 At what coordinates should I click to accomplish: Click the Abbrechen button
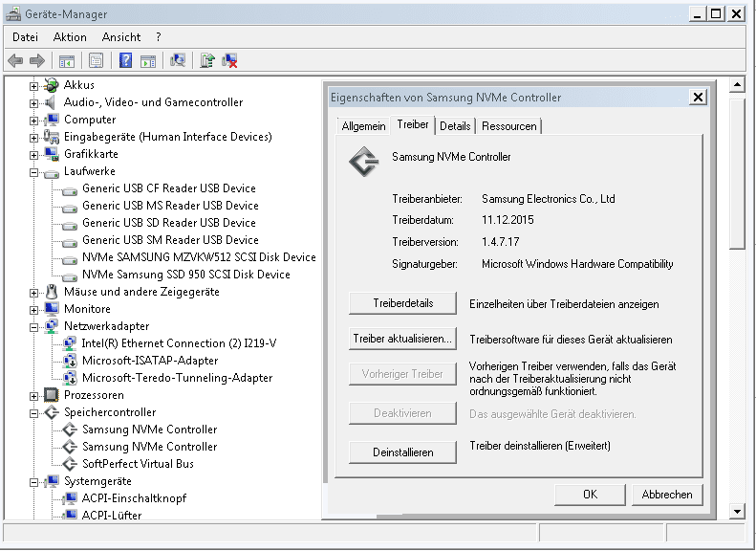(x=667, y=495)
